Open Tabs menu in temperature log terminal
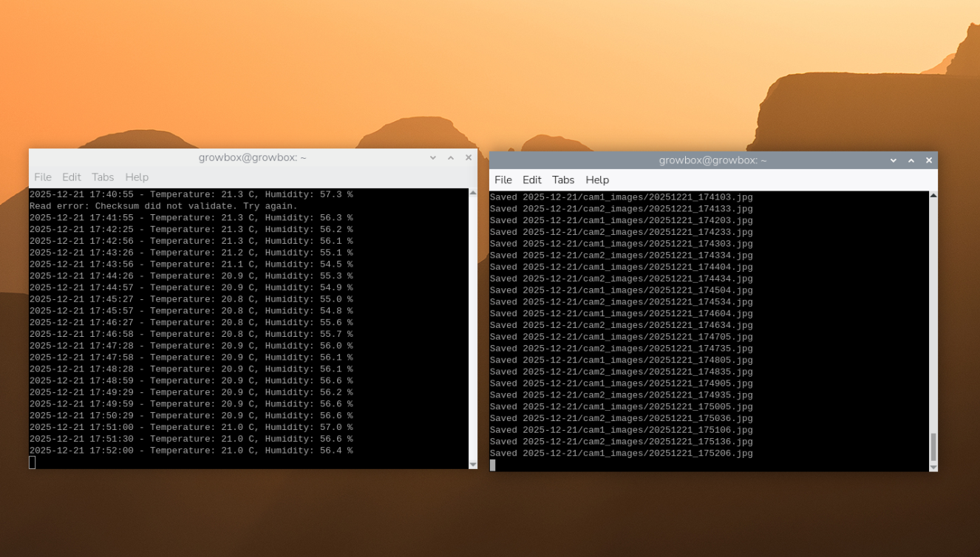This screenshot has height=557, width=980. [x=103, y=177]
